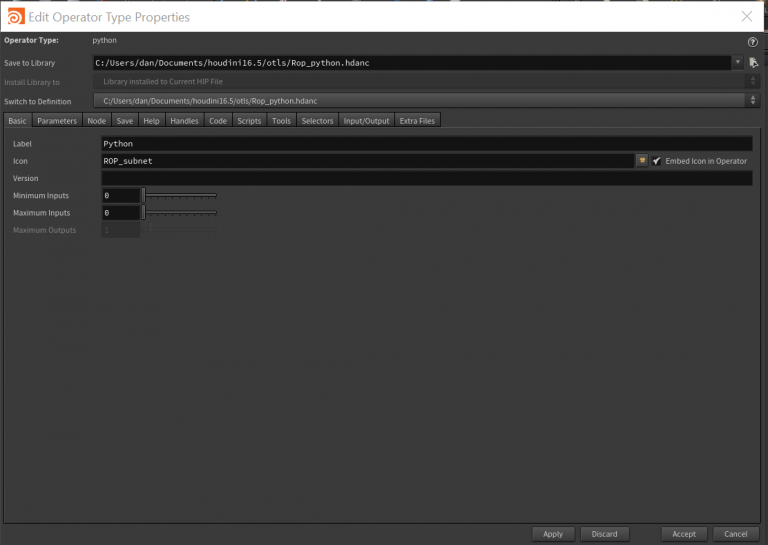Click the Discard button

pyautogui.click(x=604, y=534)
